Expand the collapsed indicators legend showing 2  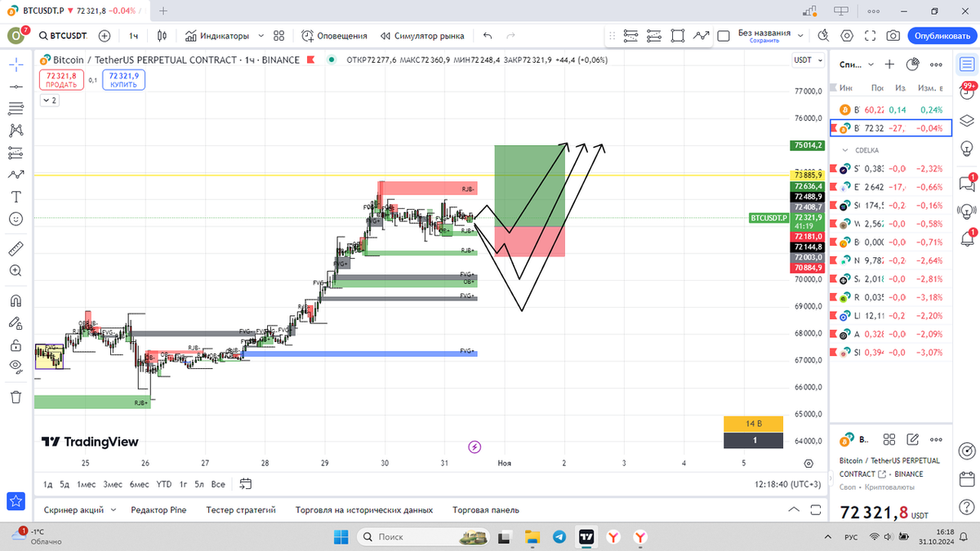49,100
